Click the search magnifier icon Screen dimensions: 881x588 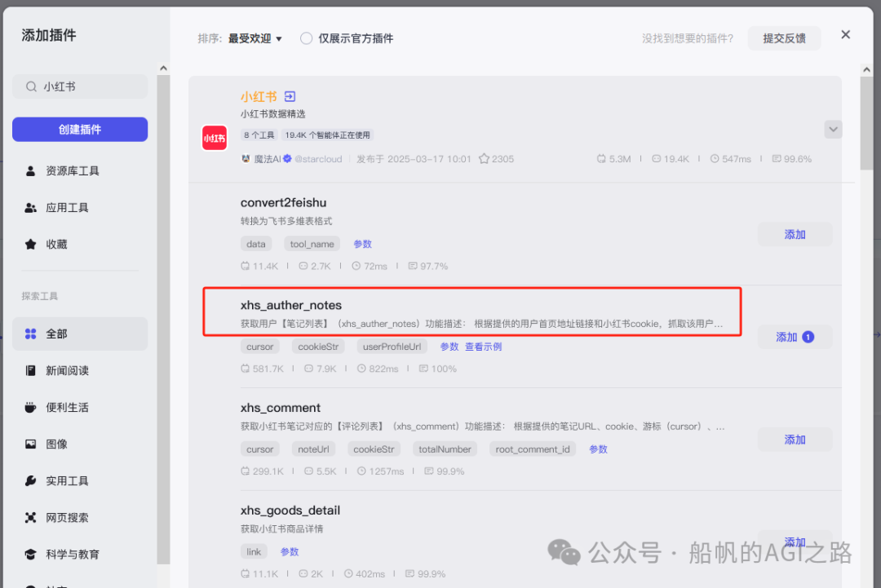[x=31, y=86]
